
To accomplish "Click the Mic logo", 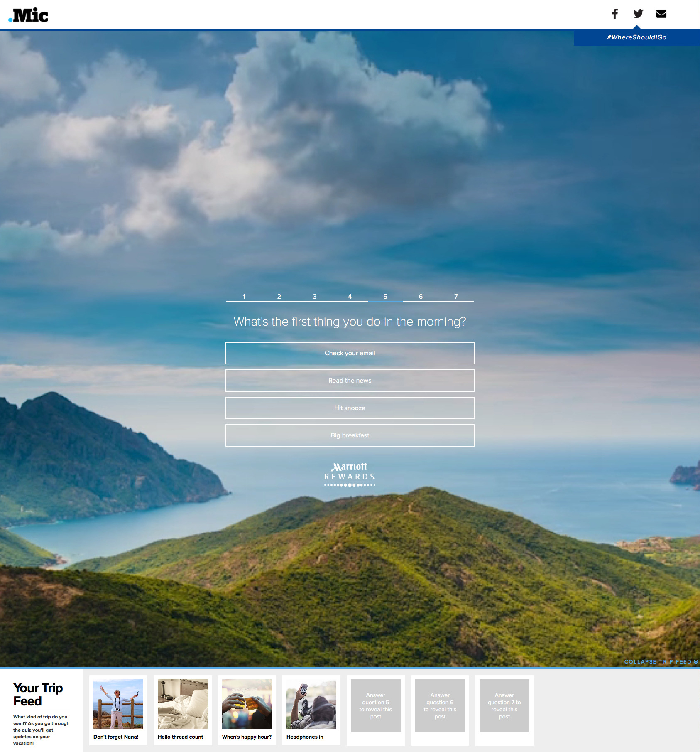I will pyautogui.click(x=29, y=15).
